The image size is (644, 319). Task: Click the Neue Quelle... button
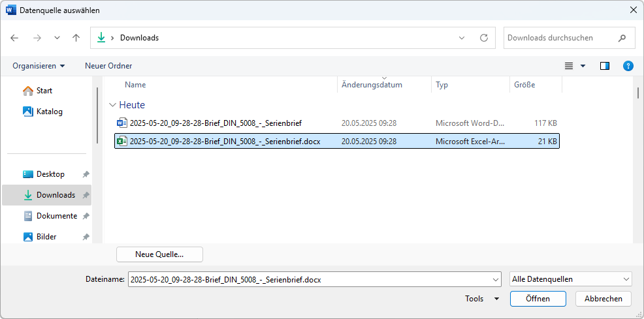[159, 254]
